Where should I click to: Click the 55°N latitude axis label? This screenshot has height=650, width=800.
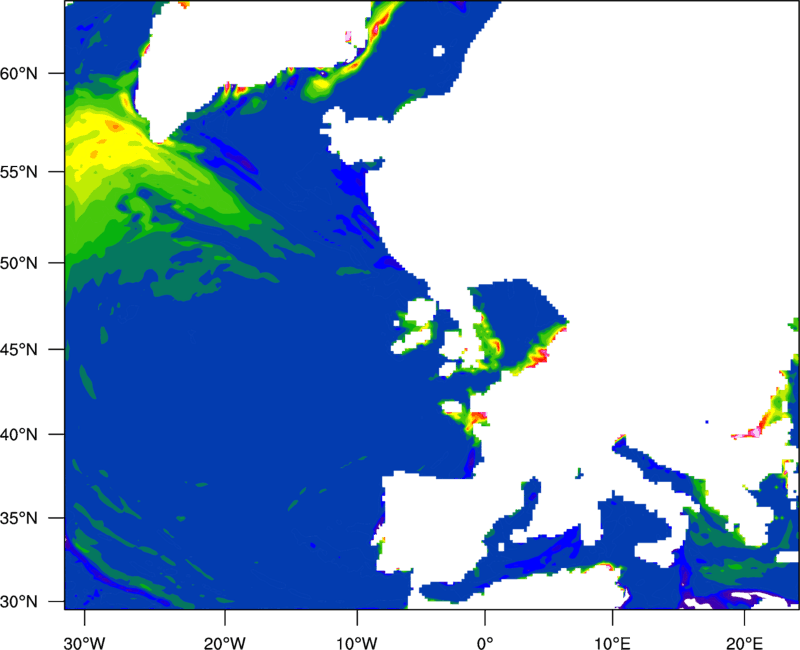click(19, 171)
